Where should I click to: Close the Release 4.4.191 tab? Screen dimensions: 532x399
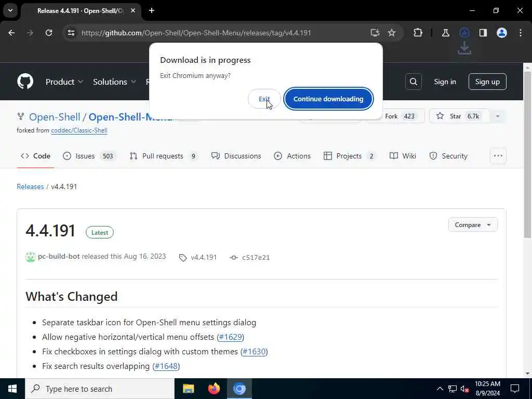tap(133, 10)
